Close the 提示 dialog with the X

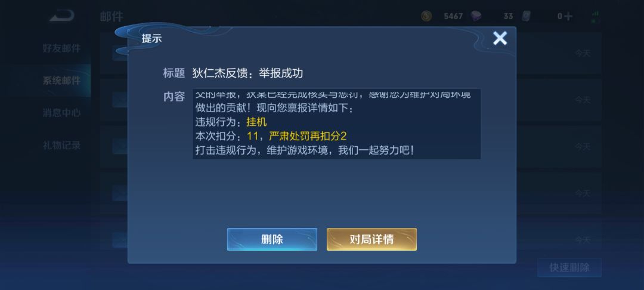[500, 39]
